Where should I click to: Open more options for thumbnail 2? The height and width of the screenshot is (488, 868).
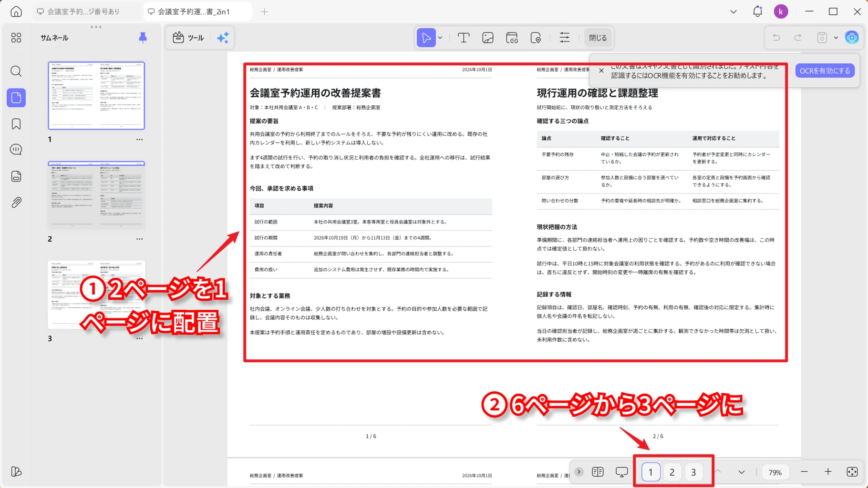pyautogui.click(x=139, y=239)
